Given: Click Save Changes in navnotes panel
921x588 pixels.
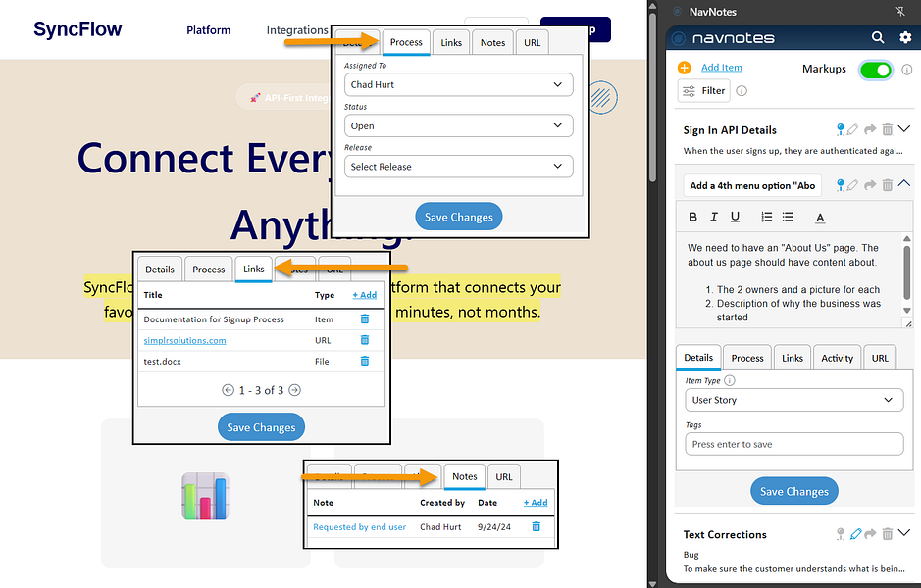Looking at the screenshot, I should [x=794, y=491].
